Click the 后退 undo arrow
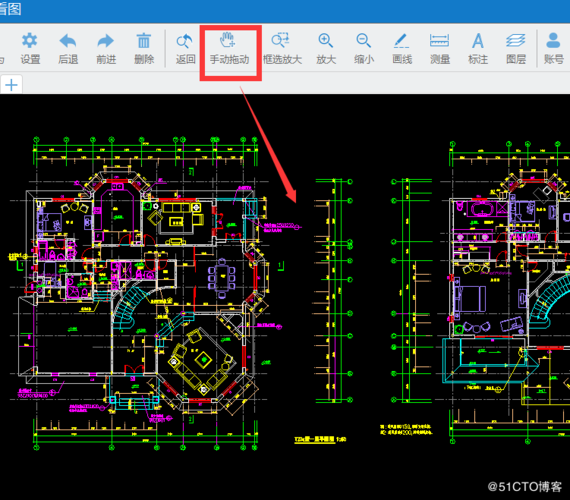 pyautogui.click(x=68, y=48)
